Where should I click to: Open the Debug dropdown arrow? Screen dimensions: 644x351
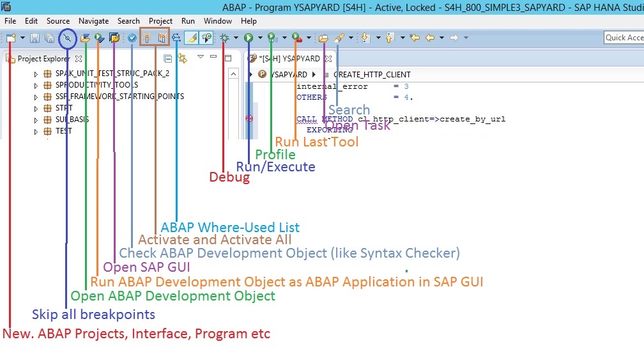pyautogui.click(x=236, y=38)
